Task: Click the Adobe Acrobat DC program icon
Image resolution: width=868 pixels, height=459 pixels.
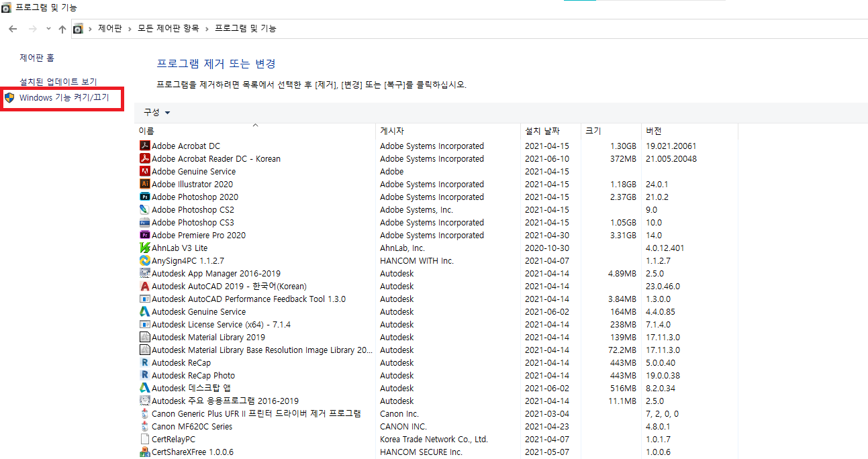Action: (144, 146)
